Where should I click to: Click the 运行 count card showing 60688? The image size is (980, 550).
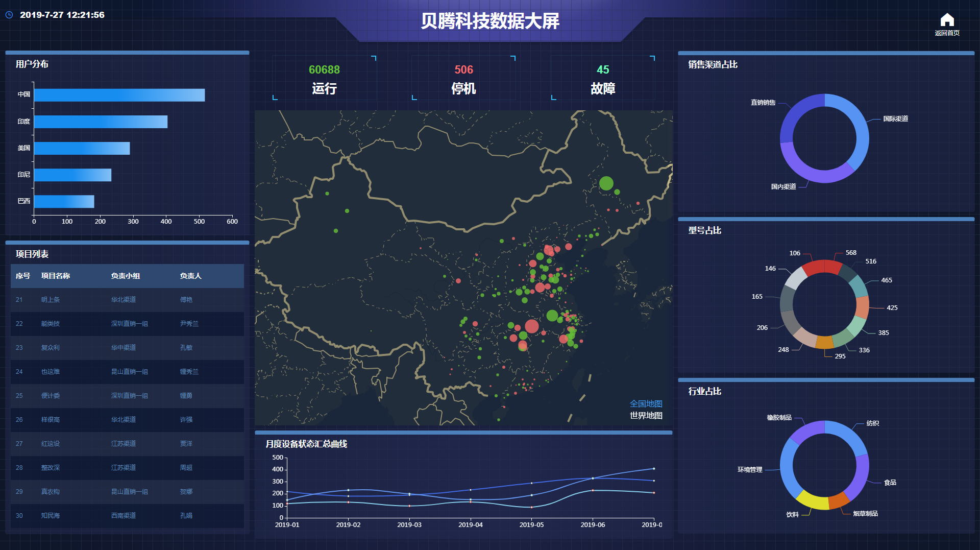(324, 79)
